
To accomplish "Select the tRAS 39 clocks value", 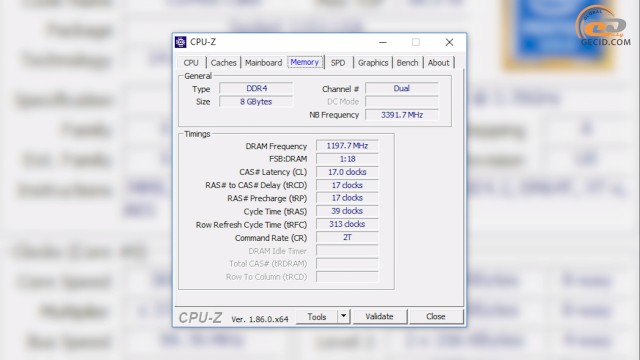I will 347,211.
